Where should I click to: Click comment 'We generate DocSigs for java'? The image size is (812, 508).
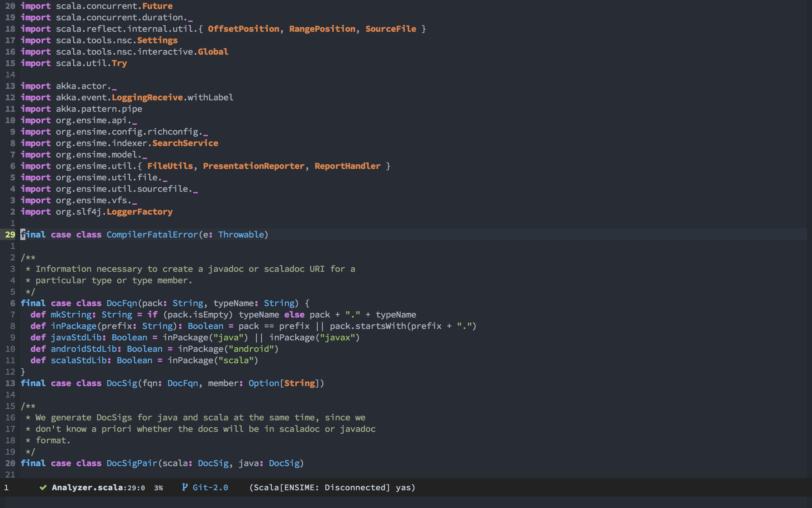pyautogui.click(x=196, y=417)
